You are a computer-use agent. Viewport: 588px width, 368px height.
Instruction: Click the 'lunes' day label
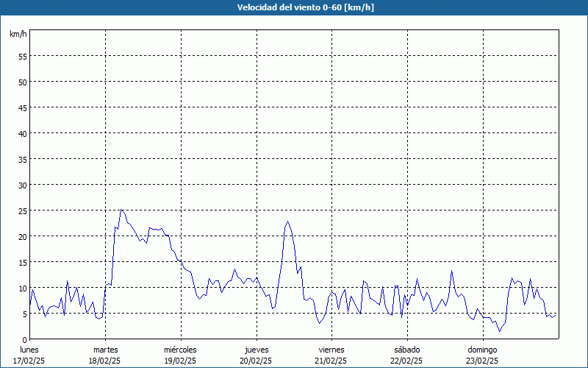click(x=29, y=350)
